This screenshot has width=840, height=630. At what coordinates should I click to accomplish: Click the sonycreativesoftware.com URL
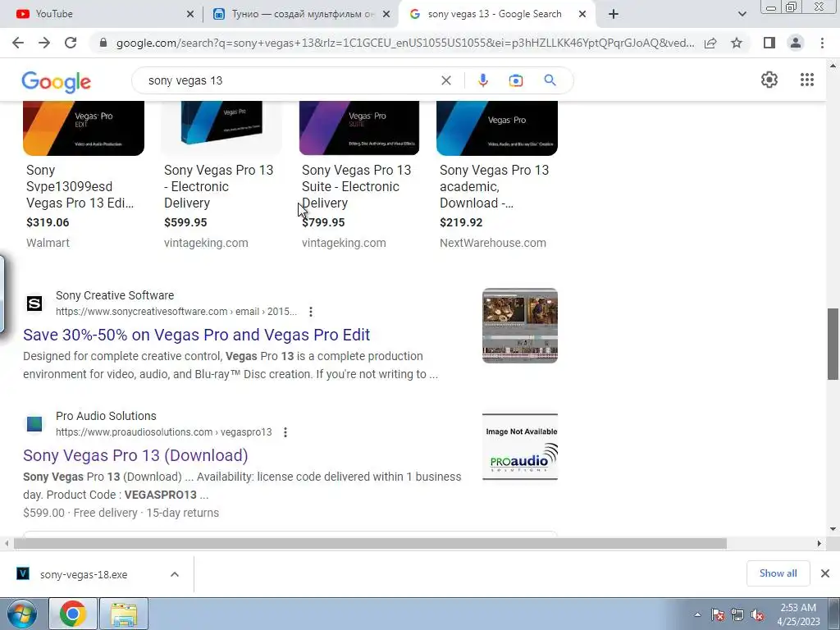pyautogui.click(x=176, y=312)
